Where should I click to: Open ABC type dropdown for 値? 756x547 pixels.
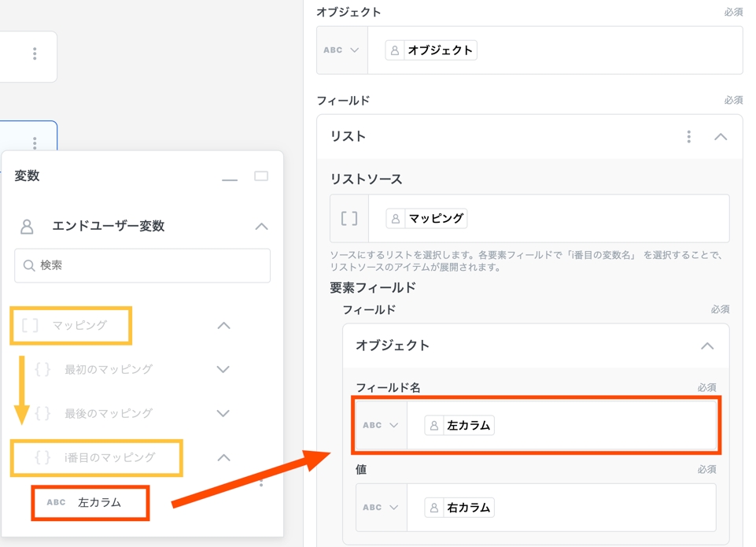[380, 508]
